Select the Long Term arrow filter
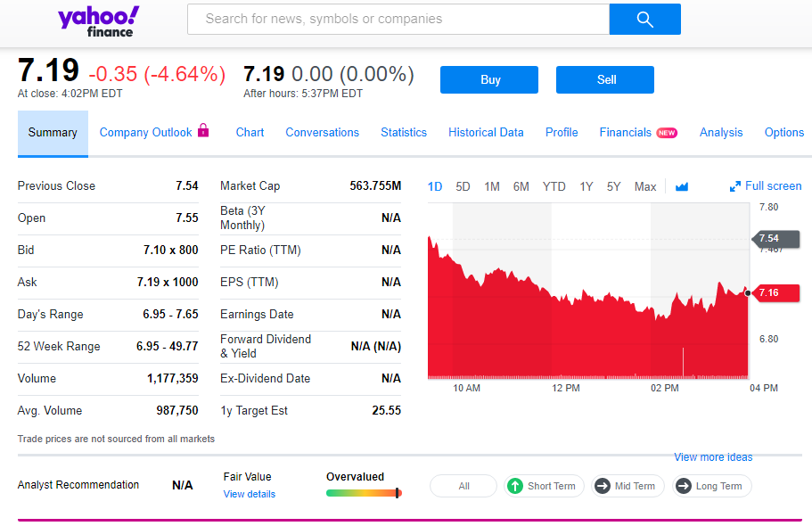 [709, 486]
